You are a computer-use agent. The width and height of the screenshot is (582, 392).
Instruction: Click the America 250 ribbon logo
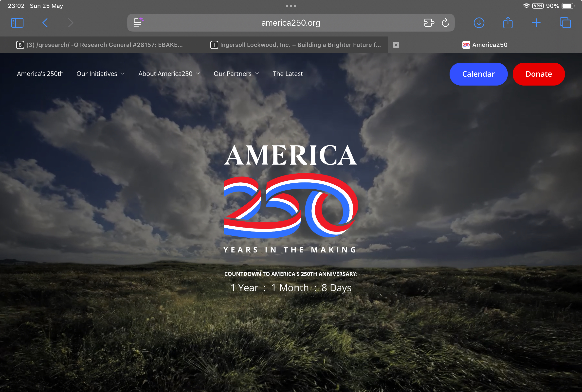291,205
